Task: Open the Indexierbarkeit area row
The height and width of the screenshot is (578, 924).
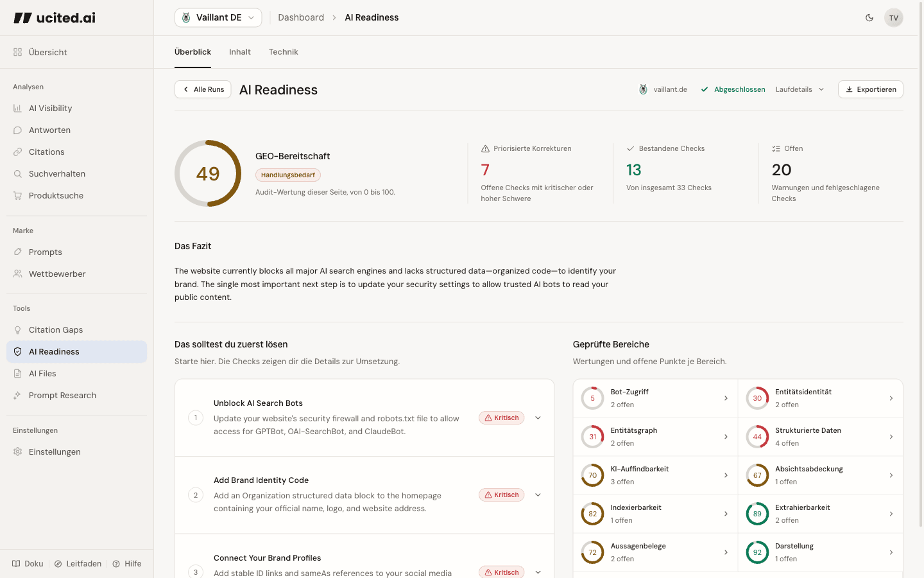Action: pyautogui.click(x=655, y=514)
